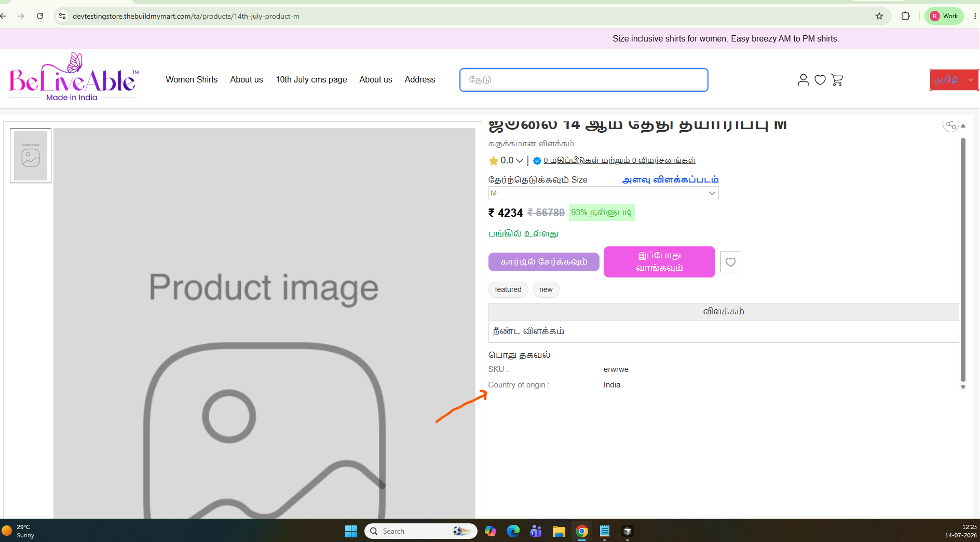The height and width of the screenshot is (542, 980).
Task: Reload the product page
Action: click(40, 16)
